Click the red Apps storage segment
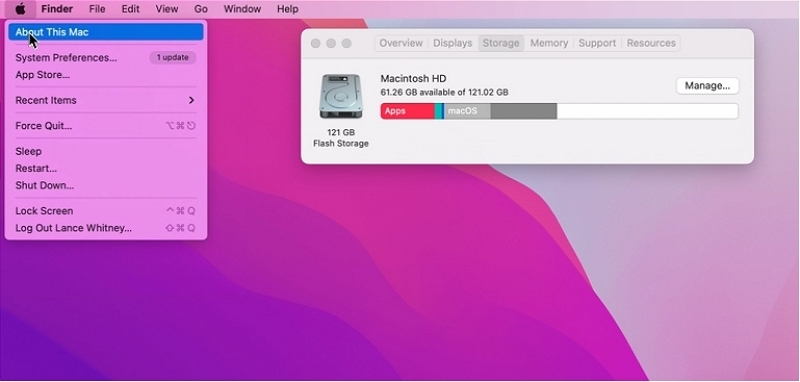The width and height of the screenshot is (800, 382). pos(408,111)
